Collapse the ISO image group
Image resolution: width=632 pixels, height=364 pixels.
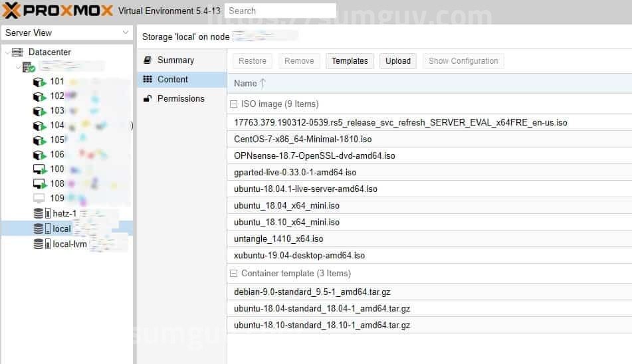233,104
